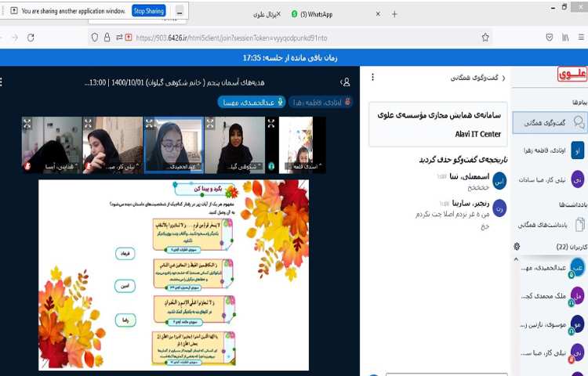Click the bookmark star in address bar
Screen dimensions: 588x376
point(485,37)
